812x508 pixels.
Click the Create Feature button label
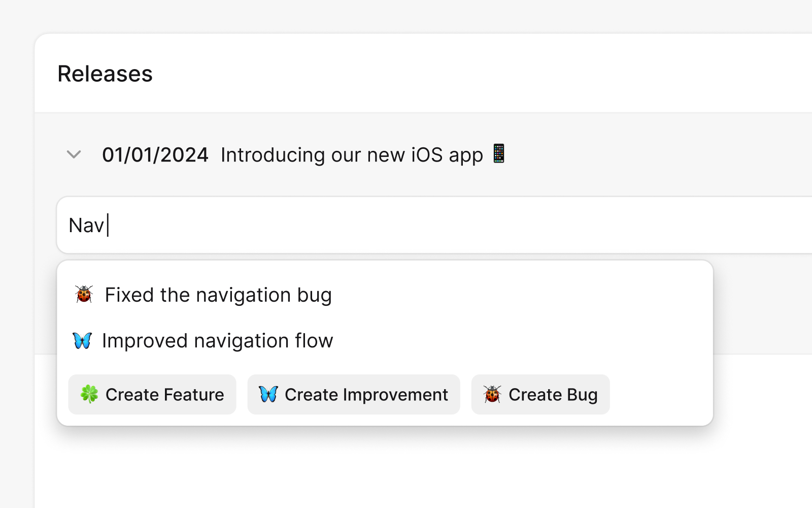164,395
